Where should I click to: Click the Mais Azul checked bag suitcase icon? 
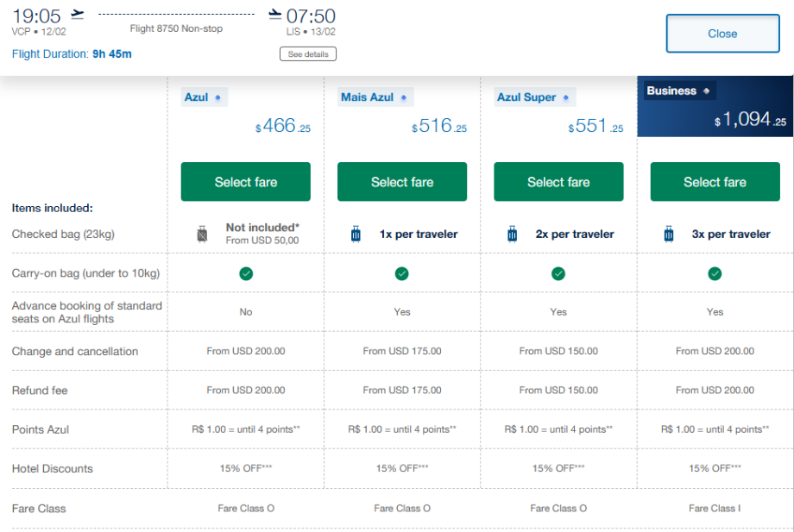tap(356, 234)
